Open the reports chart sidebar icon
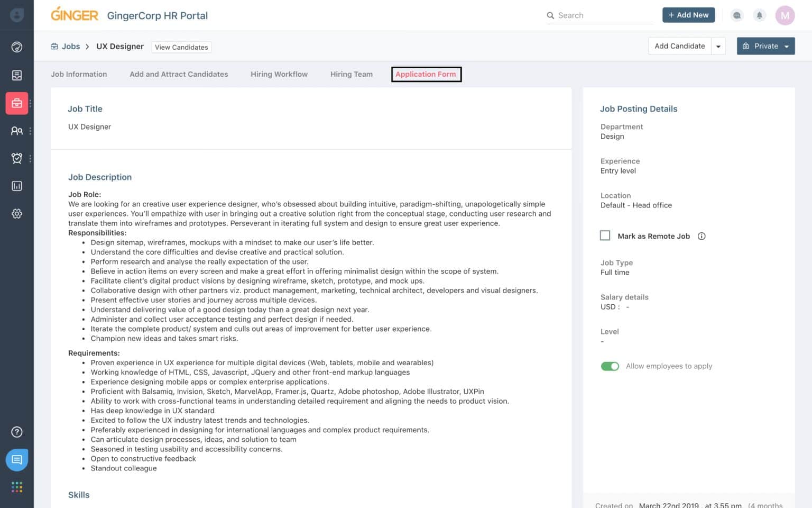Screen dimensions: 812x508 (x=17, y=186)
